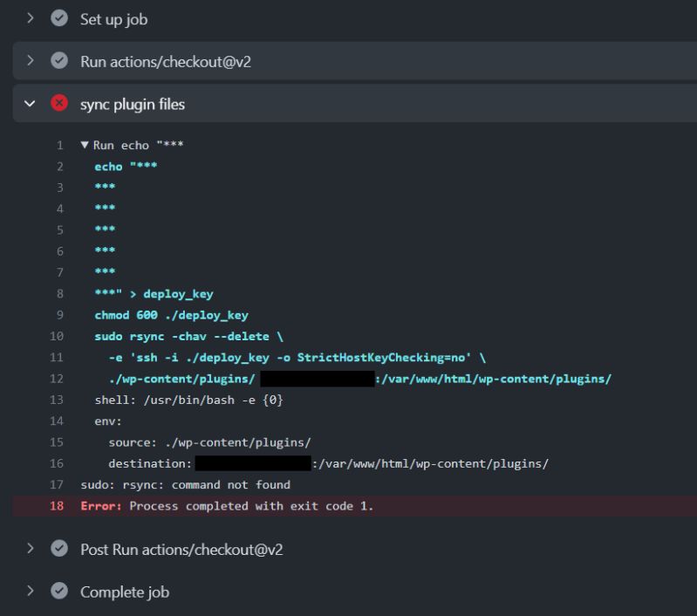Click log line number 9
This screenshot has width=697, height=616.
click(59, 315)
